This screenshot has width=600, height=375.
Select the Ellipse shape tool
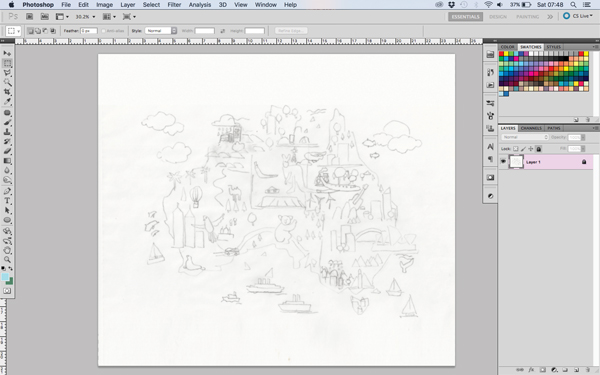click(x=7, y=220)
